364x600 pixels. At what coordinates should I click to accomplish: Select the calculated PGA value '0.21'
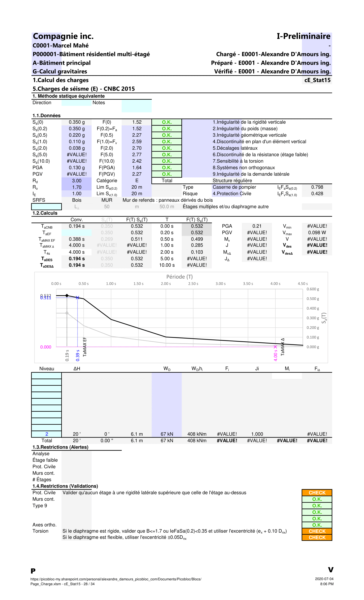[257, 226]
